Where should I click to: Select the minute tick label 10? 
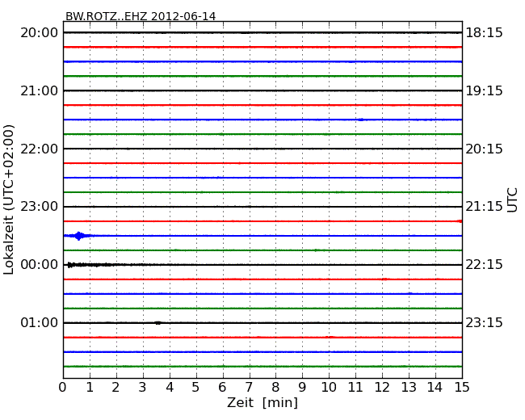[x=329, y=387]
